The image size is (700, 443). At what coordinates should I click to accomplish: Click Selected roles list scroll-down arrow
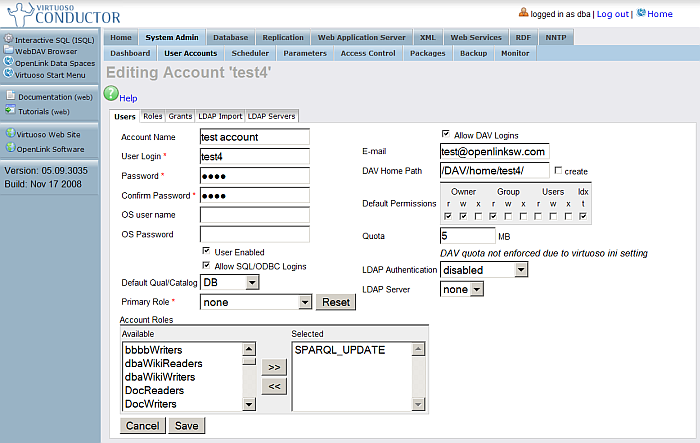coord(418,405)
